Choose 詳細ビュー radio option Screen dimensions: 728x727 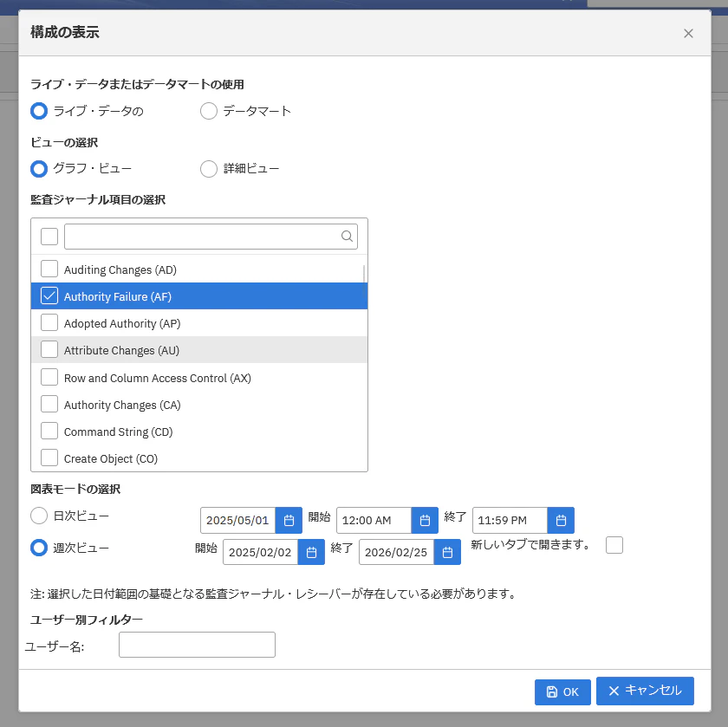pos(209,168)
